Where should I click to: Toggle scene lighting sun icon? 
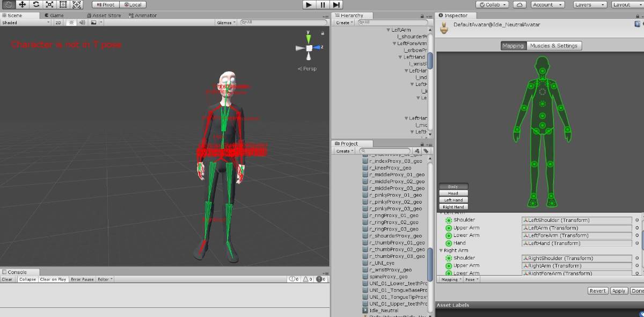click(71, 23)
